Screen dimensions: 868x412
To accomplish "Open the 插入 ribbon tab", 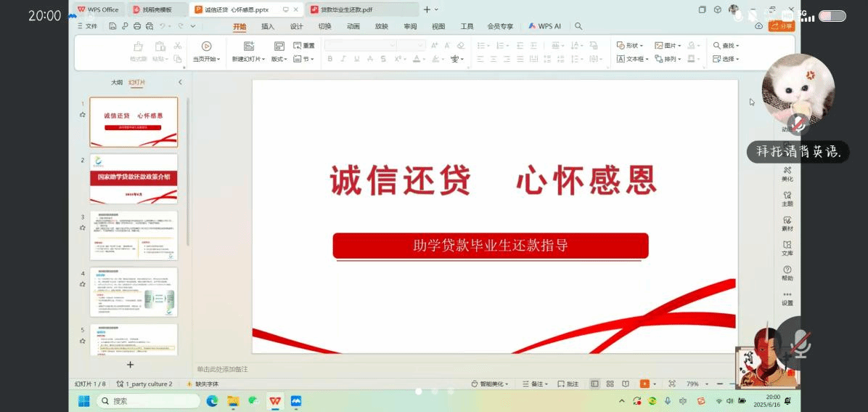I will (268, 26).
